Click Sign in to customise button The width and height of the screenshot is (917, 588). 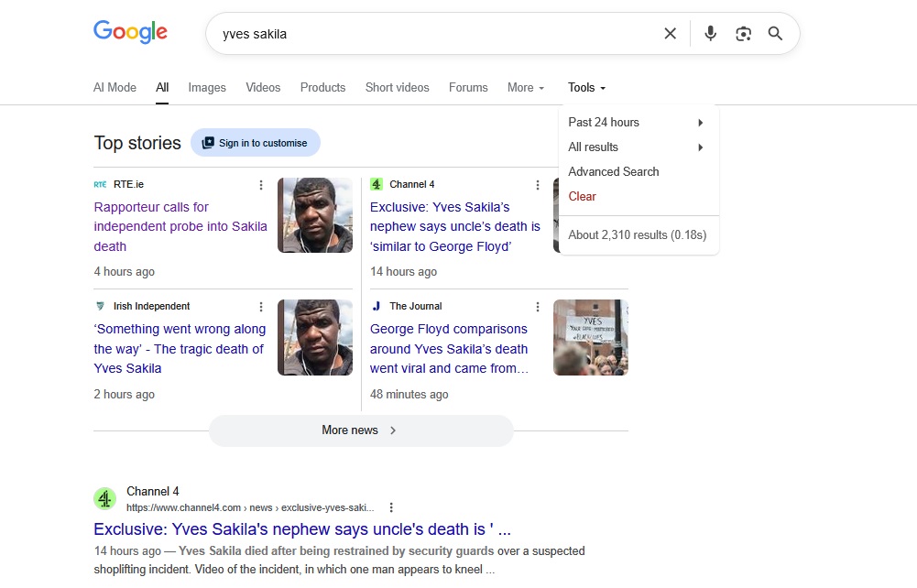[256, 143]
